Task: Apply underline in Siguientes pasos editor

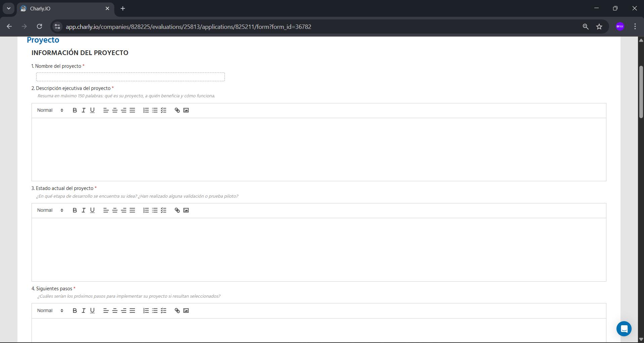Action: tap(92, 310)
